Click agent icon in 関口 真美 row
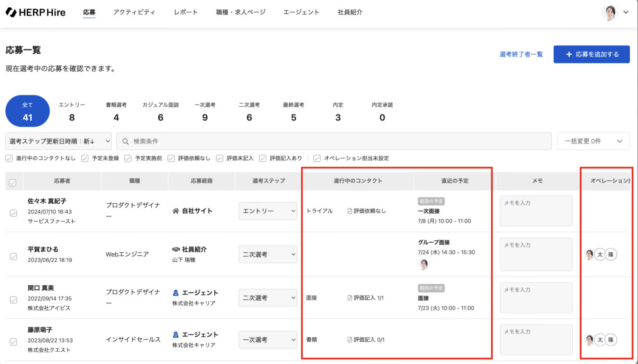 [176, 293]
